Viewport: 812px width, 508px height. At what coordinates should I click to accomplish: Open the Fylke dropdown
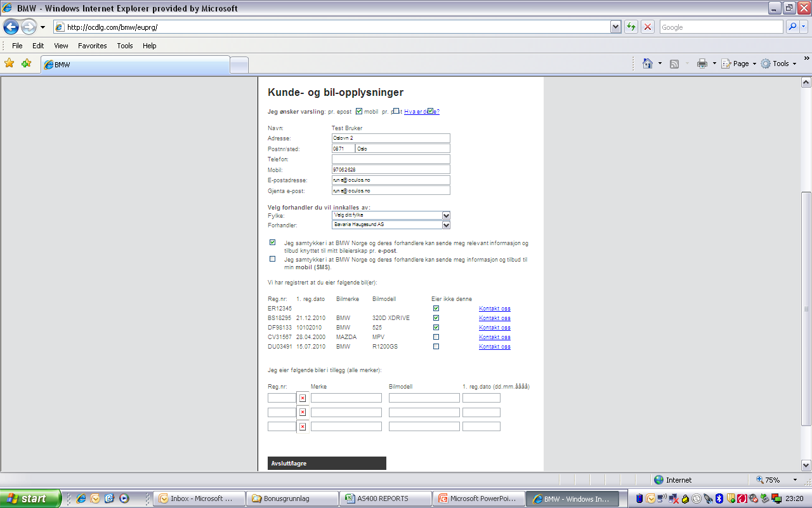(x=391, y=215)
